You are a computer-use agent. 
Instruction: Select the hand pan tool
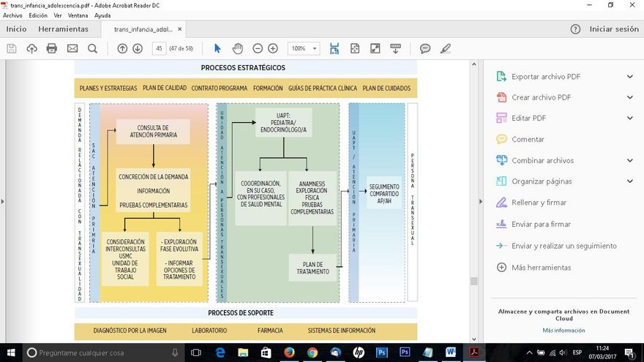(237, 48)
